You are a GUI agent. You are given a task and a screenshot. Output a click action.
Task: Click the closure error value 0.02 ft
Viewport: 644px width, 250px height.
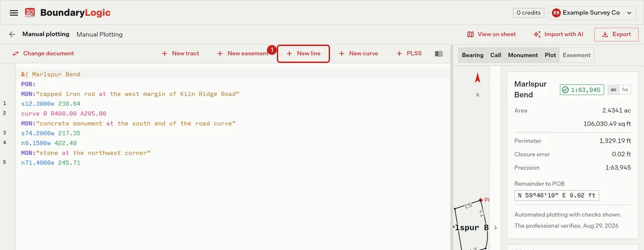click(x=621, y=154)
